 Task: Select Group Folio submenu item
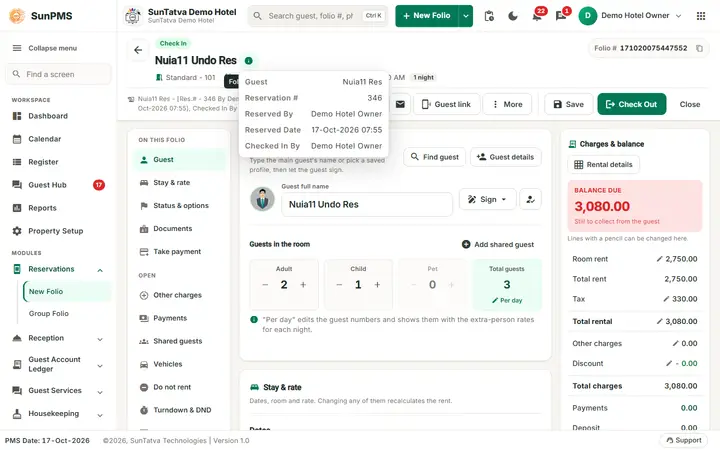(x=67, y=314)
